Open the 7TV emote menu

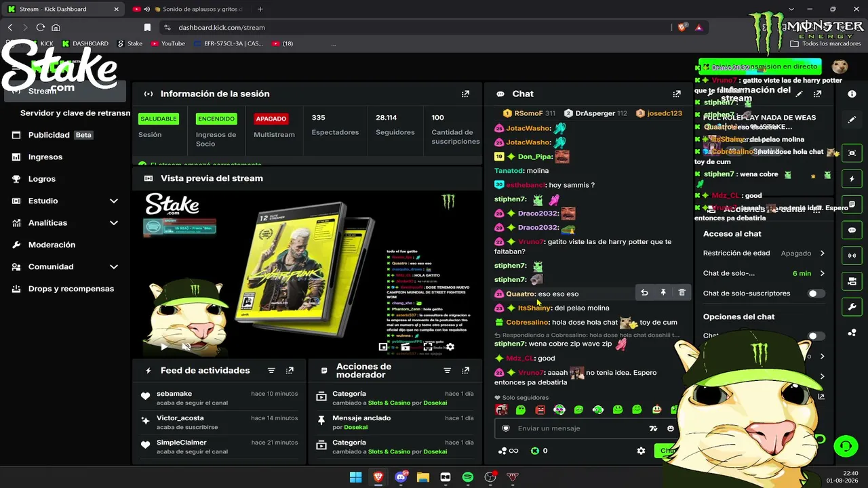click(x=653, y=428)
